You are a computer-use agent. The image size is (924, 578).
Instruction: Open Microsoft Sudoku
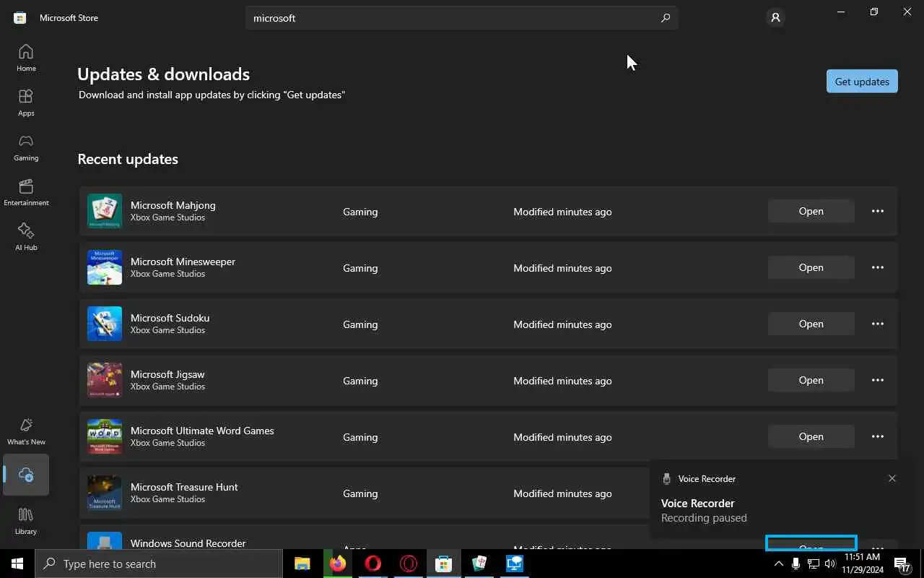coord(811,324)
